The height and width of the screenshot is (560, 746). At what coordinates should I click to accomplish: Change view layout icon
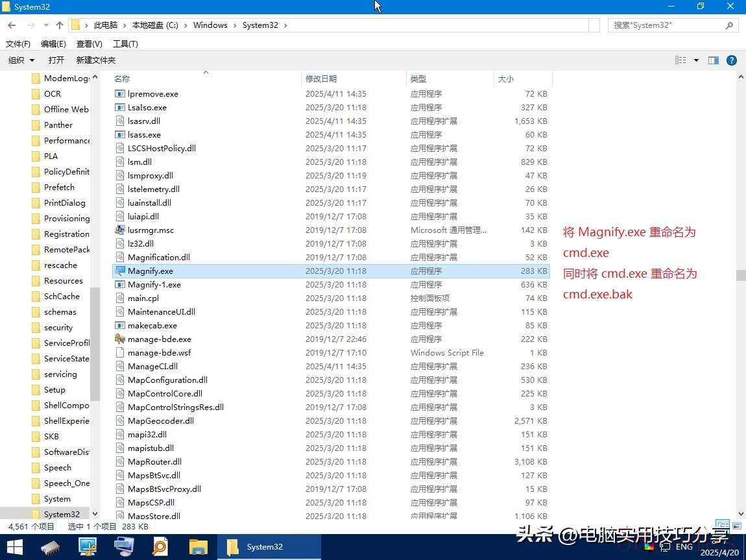pos(681,60)
